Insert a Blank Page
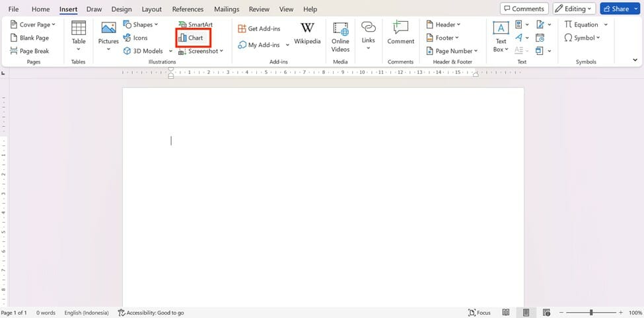 point(30,38)
